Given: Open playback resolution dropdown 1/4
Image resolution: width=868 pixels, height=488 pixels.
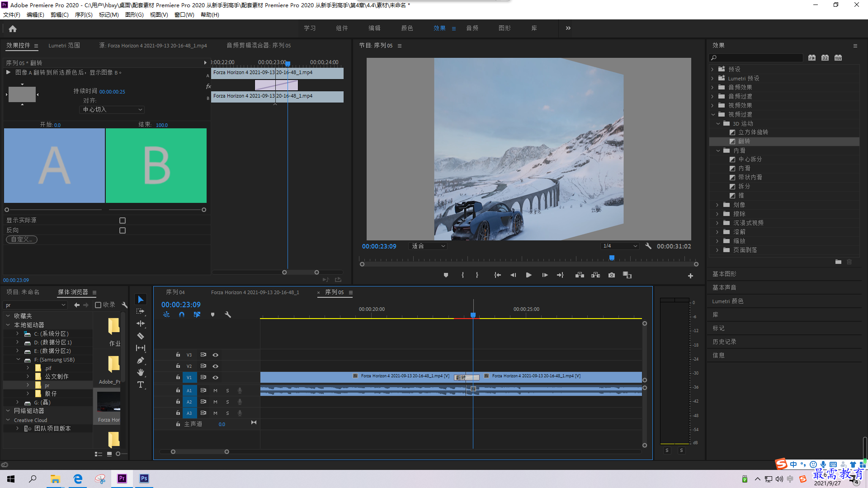Looking at the screenshot, I should (x=620, y=246).
